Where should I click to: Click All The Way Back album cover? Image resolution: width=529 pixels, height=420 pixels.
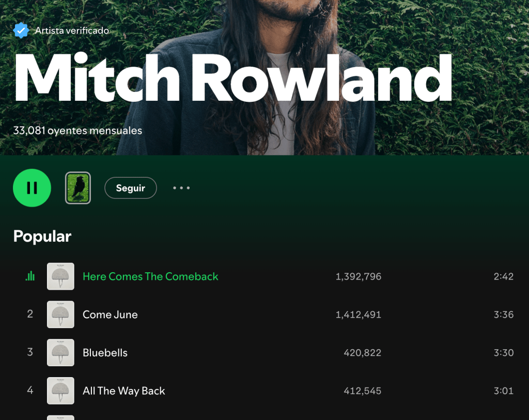coord(61,391)
